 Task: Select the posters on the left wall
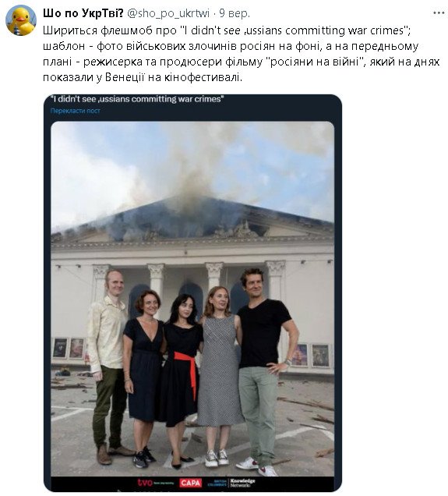[x=69, y=348]
